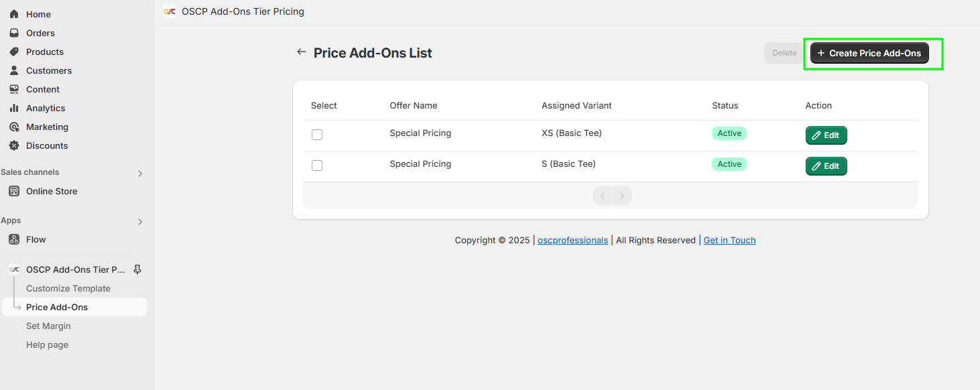
Task: Click the Get in Touch link
Action: coord(729,240)
